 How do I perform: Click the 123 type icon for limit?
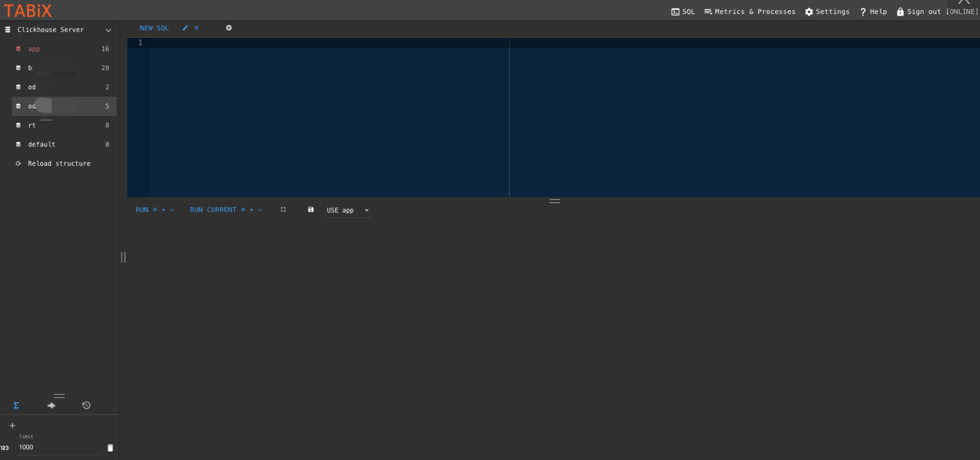click(5, 448)
